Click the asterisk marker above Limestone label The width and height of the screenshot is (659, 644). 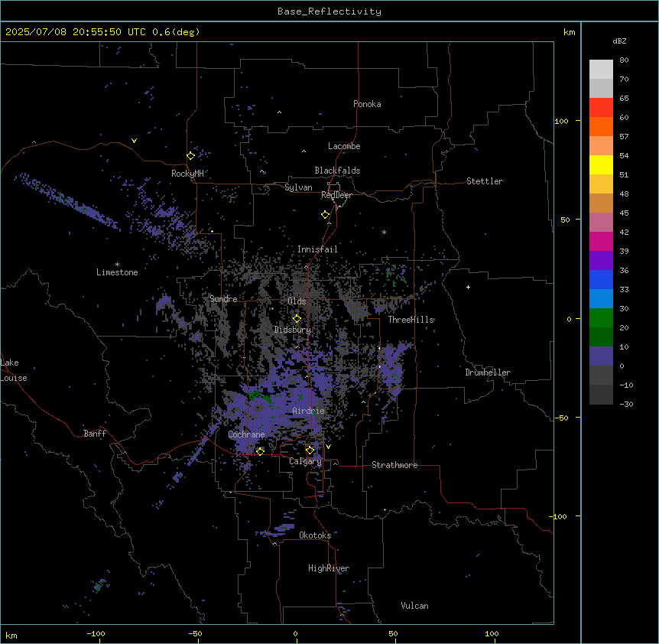pyautogui.click(x=117, y=265)
